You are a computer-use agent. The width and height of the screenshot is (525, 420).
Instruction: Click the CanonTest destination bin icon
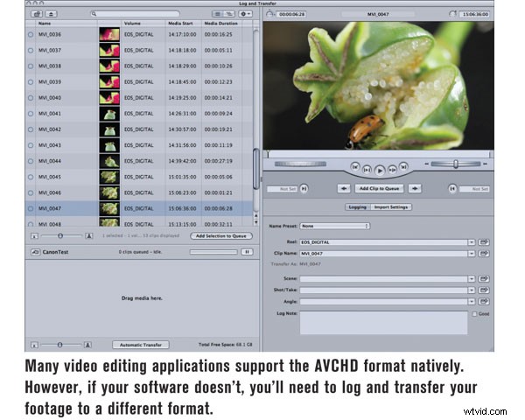coord(35,252)
